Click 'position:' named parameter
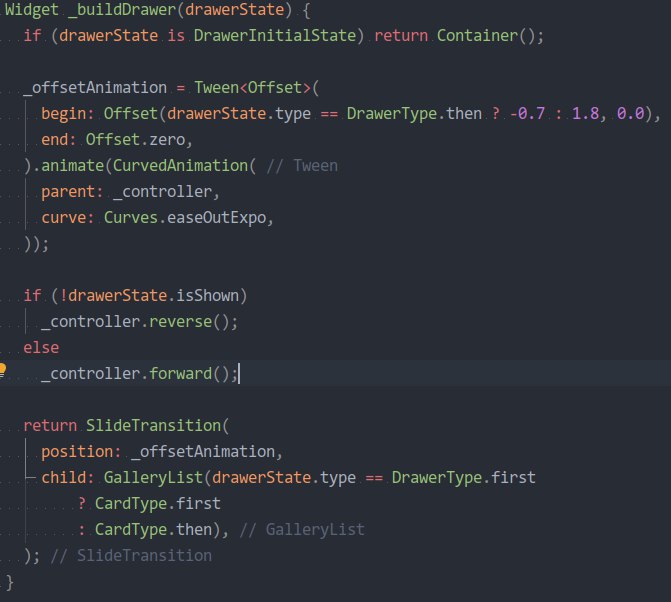The image size is (671, 602). 81,452
